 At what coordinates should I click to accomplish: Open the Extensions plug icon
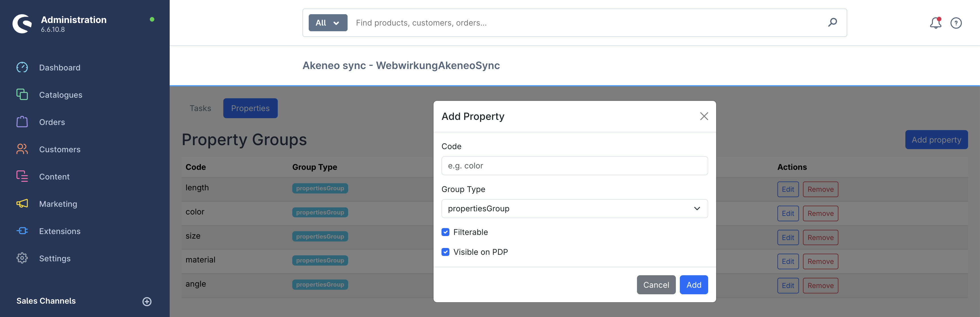22,231
